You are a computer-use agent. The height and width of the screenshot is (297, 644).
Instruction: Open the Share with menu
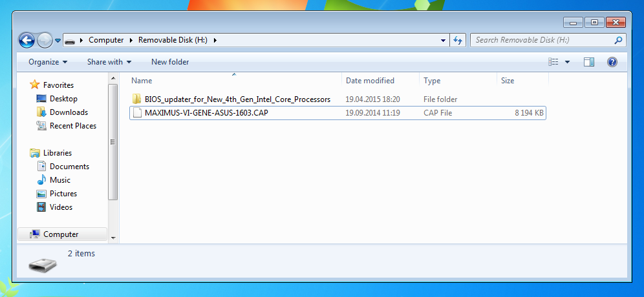tap(109, 62)
